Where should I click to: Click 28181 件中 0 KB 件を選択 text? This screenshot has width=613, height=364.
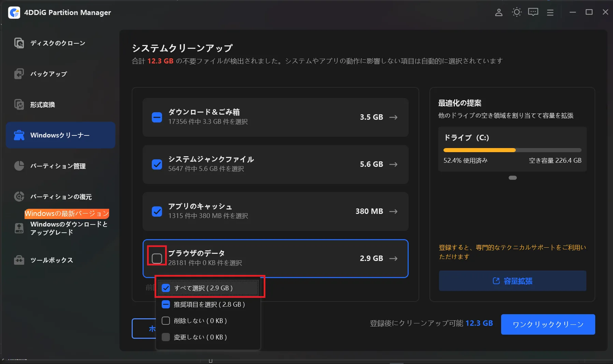(x=205, y=263)
